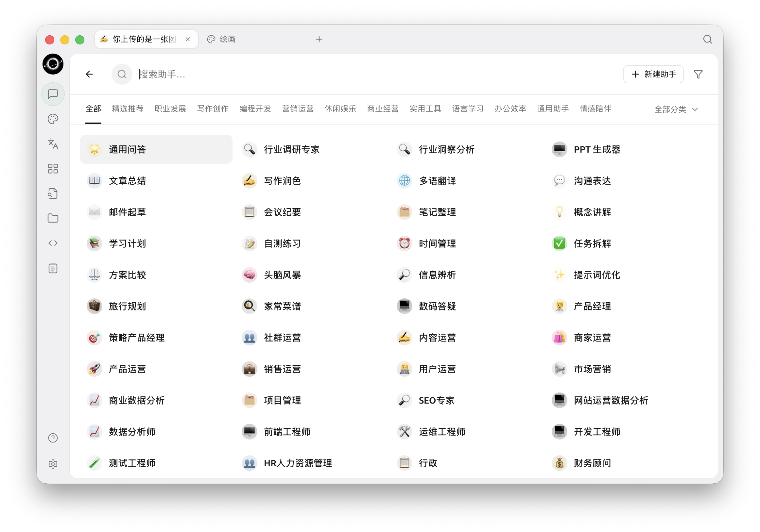Go back using the left arrow
The height and width of the screenshot is (532, 760).
89,74
